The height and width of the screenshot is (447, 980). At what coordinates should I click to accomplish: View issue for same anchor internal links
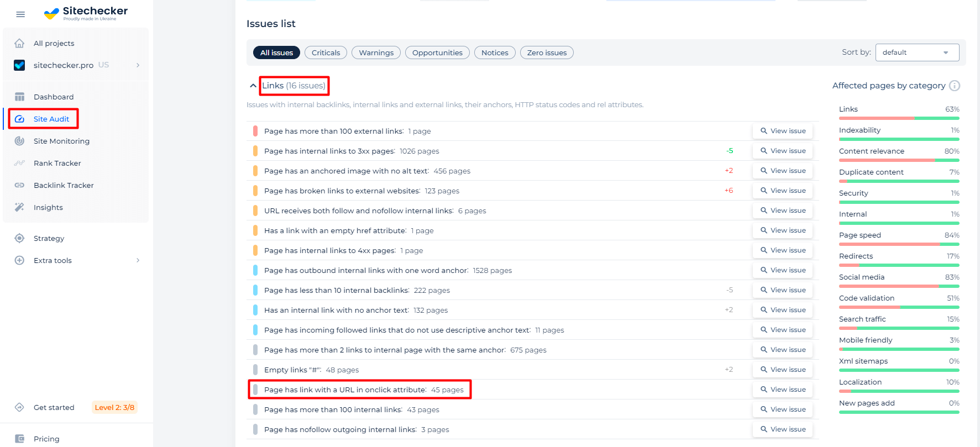coord(783,350)
